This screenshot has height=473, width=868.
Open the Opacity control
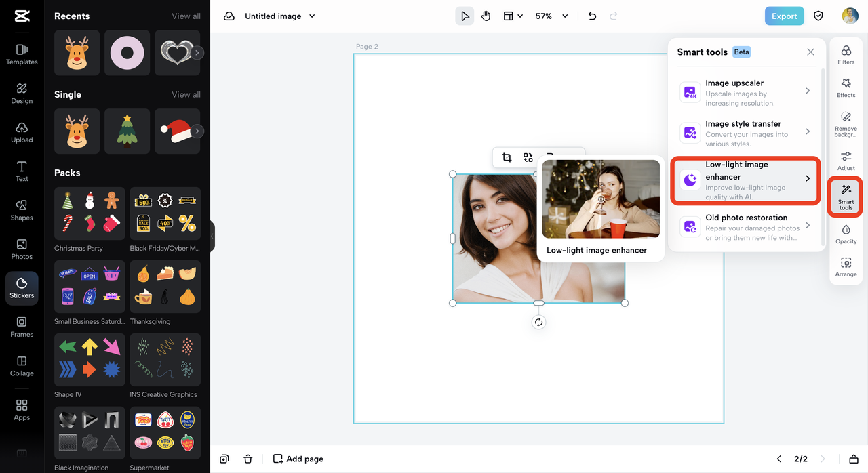pos(846,234)
